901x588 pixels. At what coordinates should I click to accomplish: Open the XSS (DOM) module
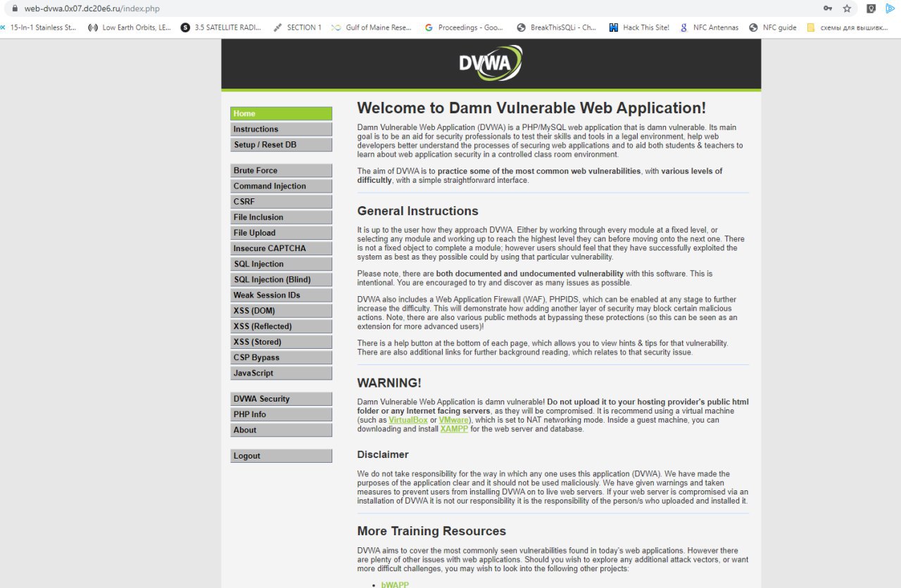point(281,311)
